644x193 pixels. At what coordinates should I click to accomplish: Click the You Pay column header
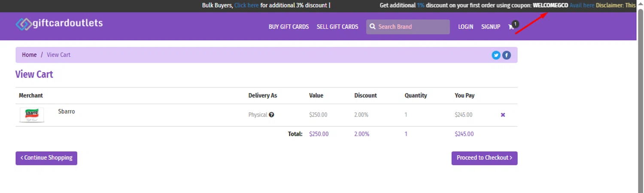[x=465, y=95]
